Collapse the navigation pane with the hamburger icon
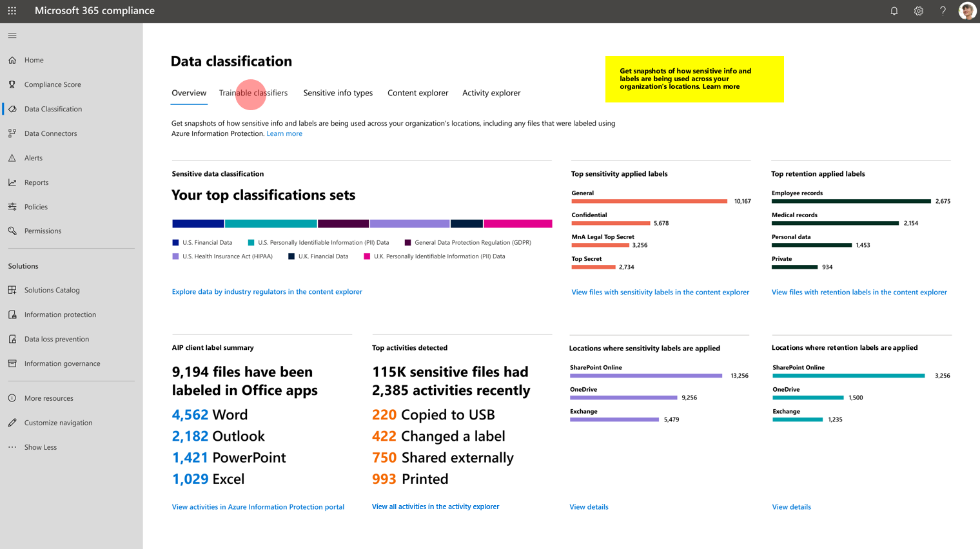Viewport: 980px width, 549px height. [x=12, y=35]
